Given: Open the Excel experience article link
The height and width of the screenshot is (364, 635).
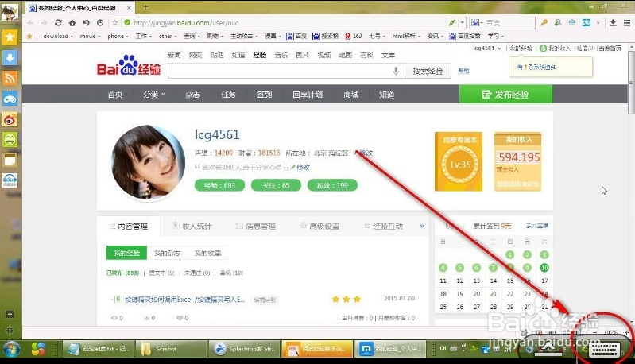Looking at the screenshot, I should point(184,300).
